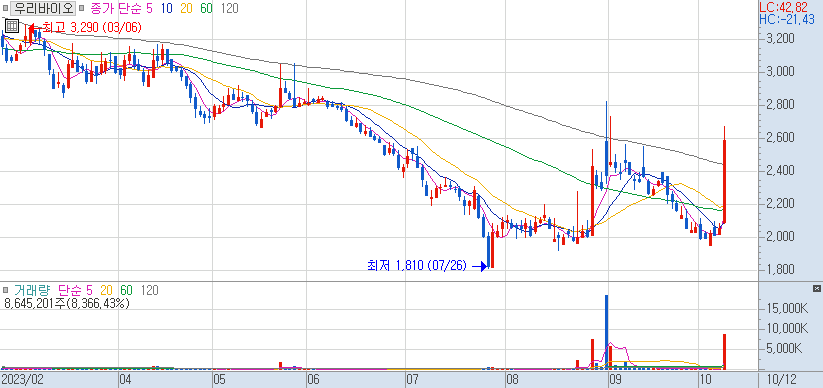Select the orange 20 in the price MA legend
Screen dimensions: 823x388
click(186, 8)
